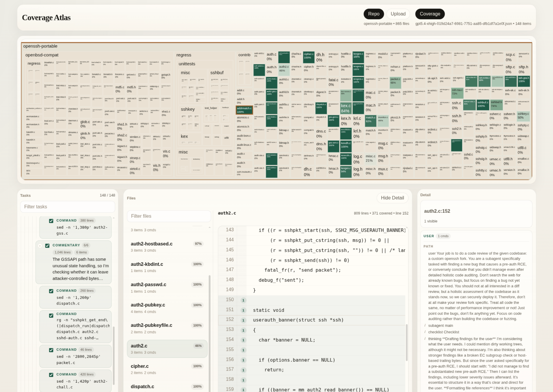The image size is (553, 392).
Task: Click the Repo tab button
Action: pos(373,14)
